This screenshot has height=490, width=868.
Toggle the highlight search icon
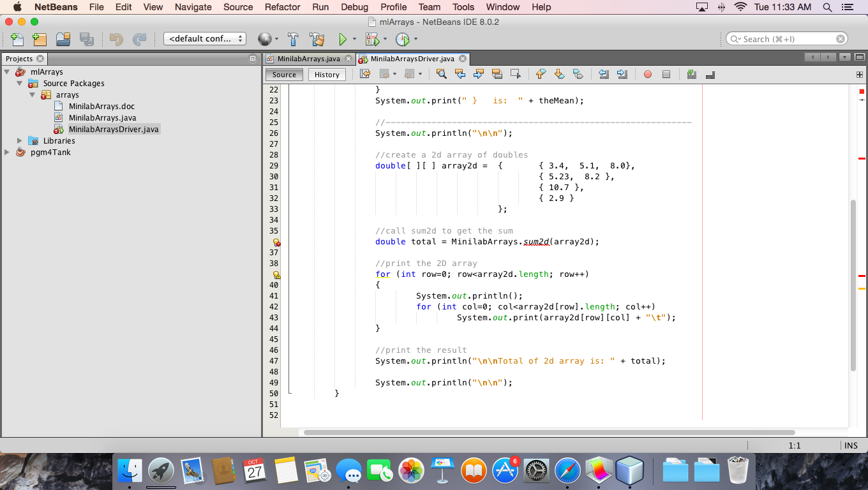point(497,74)
